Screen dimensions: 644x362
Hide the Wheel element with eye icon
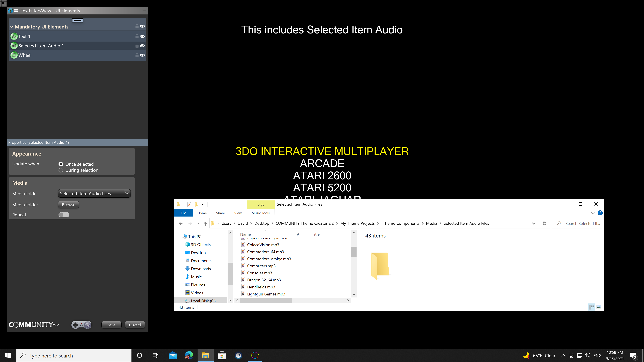[x=143, y=55]
